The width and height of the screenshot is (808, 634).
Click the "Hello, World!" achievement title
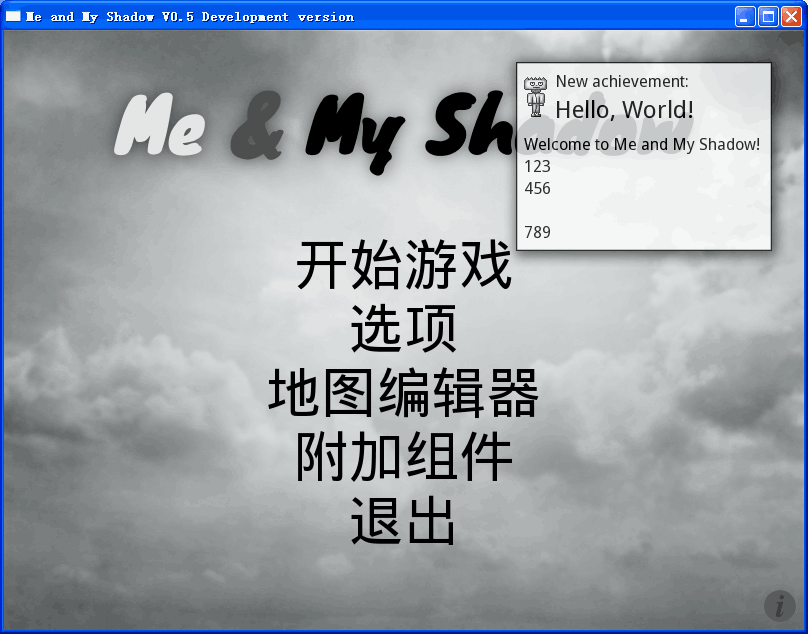pyautogui.click(x=624, y=109)
